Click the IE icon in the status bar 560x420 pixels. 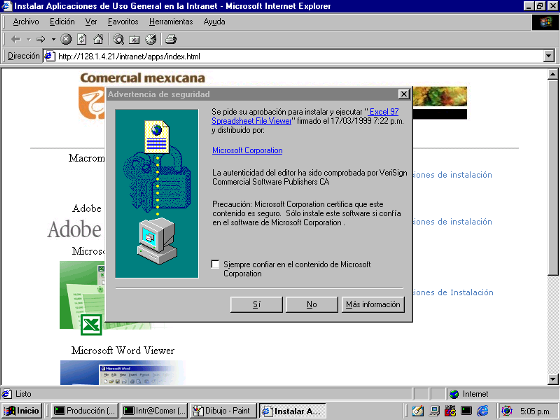(x=7, y=394)
